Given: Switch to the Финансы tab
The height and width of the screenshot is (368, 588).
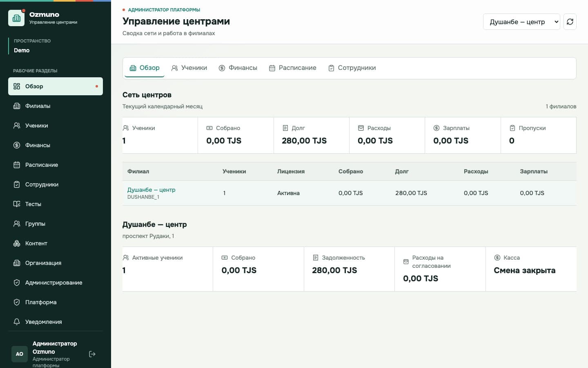Looking at the screenshot, I should tap(238, 68).
